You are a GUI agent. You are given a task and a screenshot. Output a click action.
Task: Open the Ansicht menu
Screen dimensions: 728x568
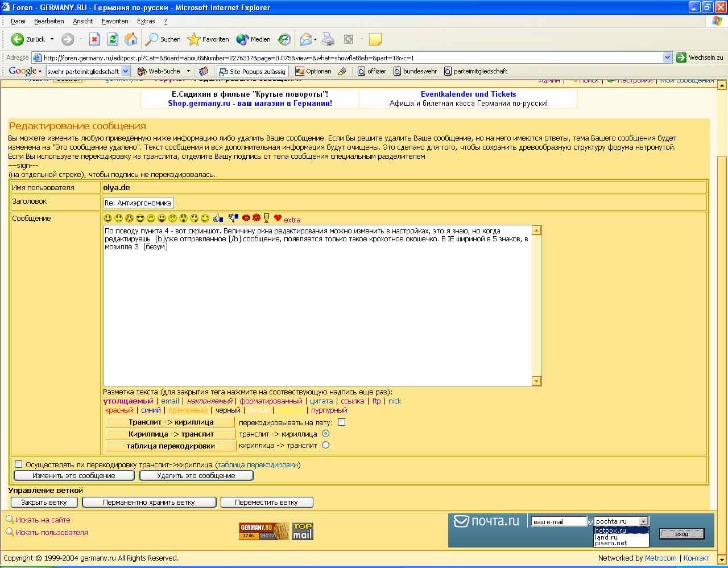(83, 21)
